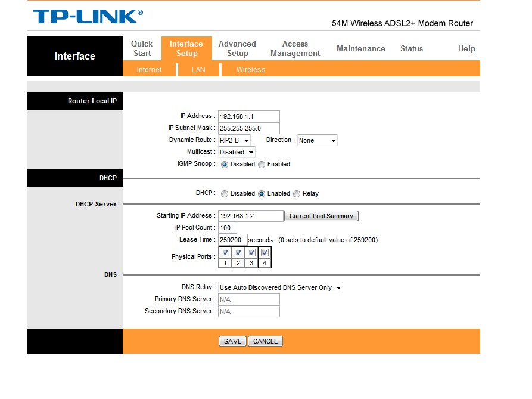The image size is (532, 399).
Task: Click the router IP Address field
Action: pos(248,116)
